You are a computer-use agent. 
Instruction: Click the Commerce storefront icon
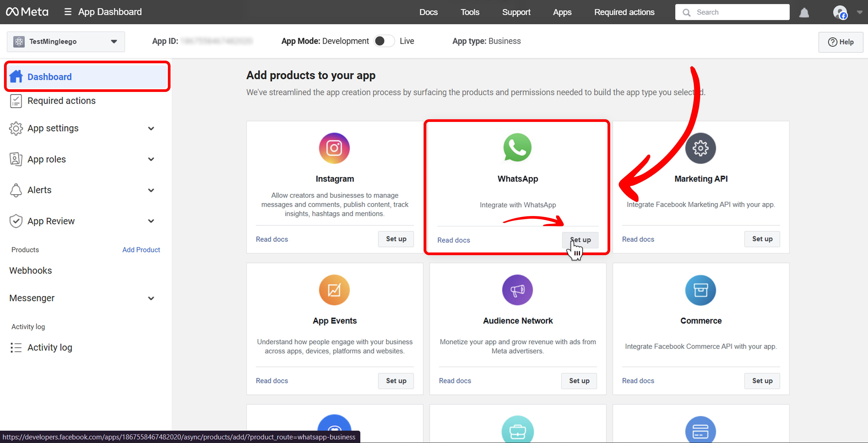pos(700,290)
